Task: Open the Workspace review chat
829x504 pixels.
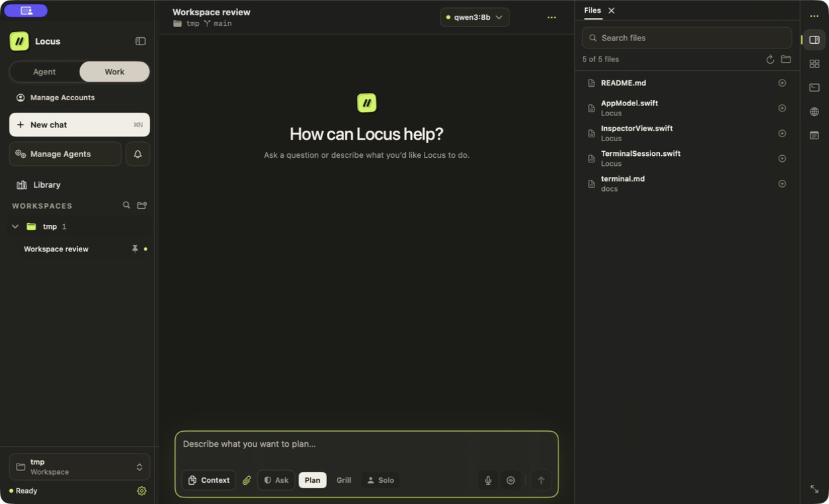Action: tap(56, 249)
